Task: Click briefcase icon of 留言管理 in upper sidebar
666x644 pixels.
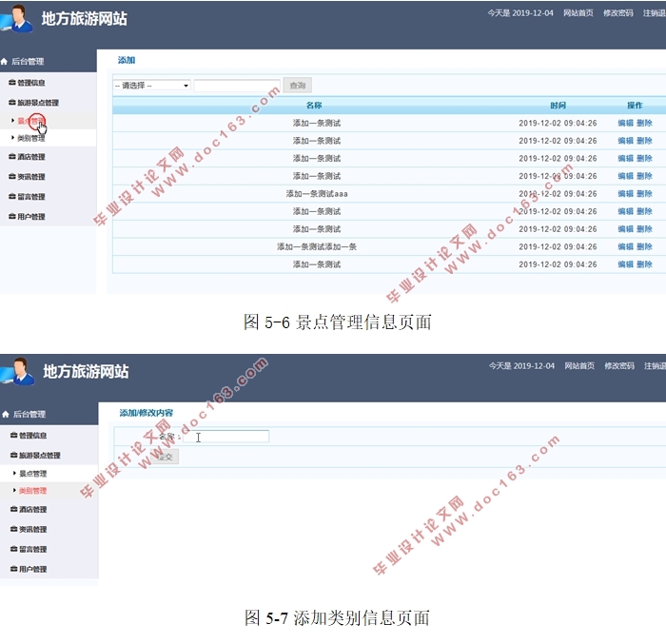Action: tap(11, 196)
